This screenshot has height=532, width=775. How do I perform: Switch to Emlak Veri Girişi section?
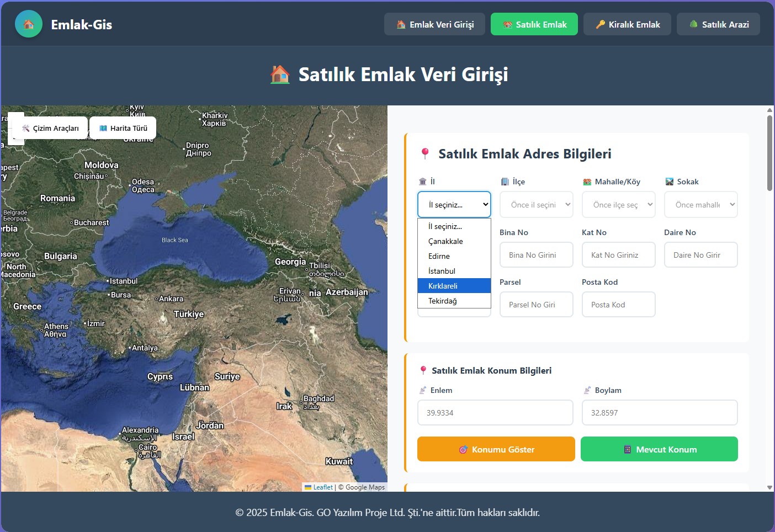(x=434, y=24)
